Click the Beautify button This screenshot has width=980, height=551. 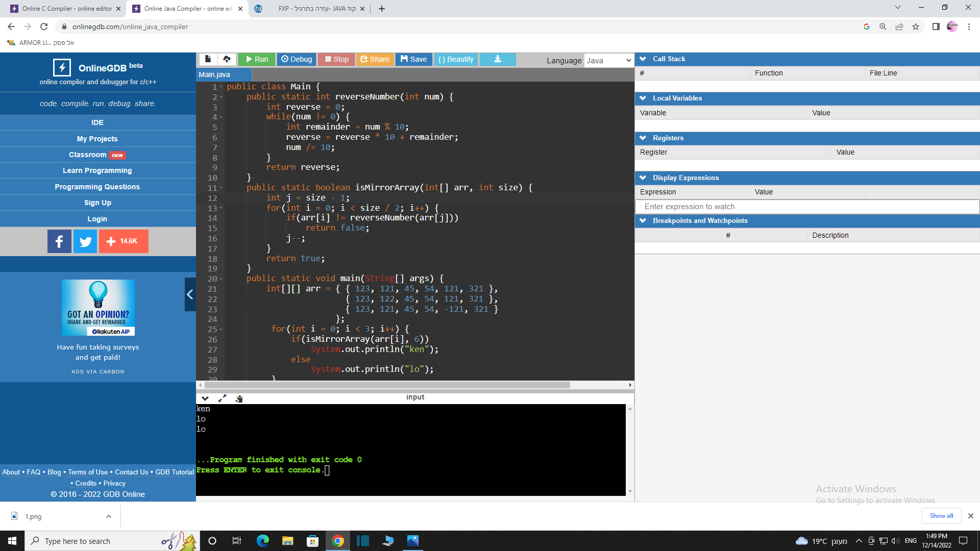pos(456,59)
